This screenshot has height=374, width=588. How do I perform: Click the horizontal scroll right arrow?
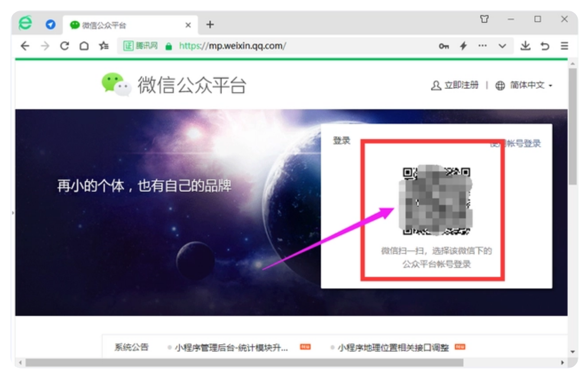pyautogui.click(x=563, y=362)
